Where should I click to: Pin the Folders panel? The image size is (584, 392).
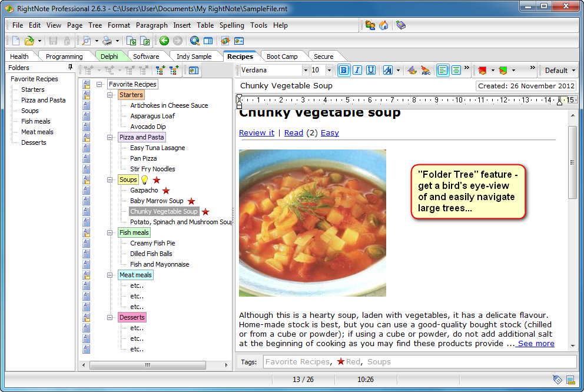click(70, 67)
